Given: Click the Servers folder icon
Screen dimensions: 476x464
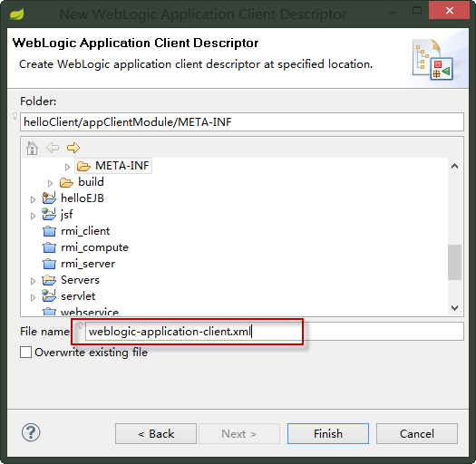Looking at the screenshot, I should point(49,280).
